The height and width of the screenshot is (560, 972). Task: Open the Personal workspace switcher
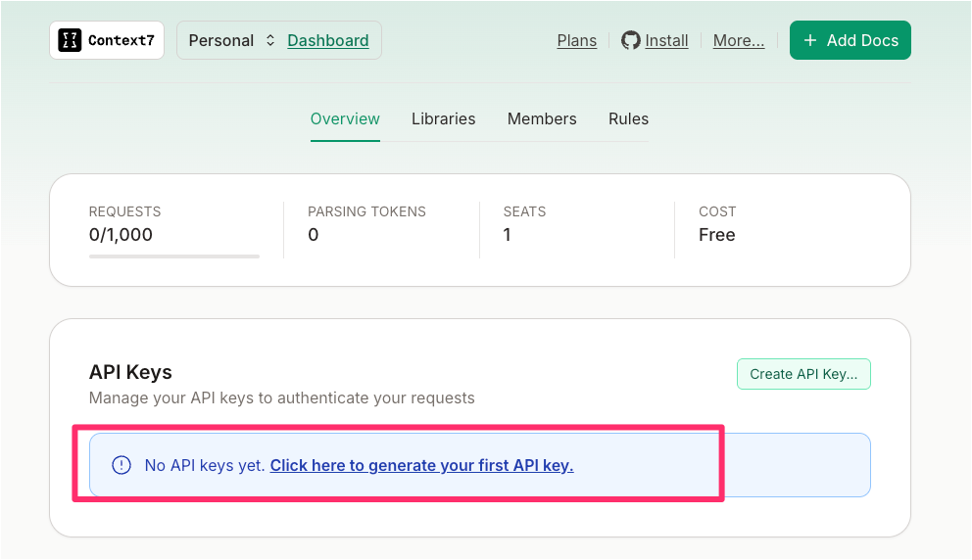pos(232,40)
